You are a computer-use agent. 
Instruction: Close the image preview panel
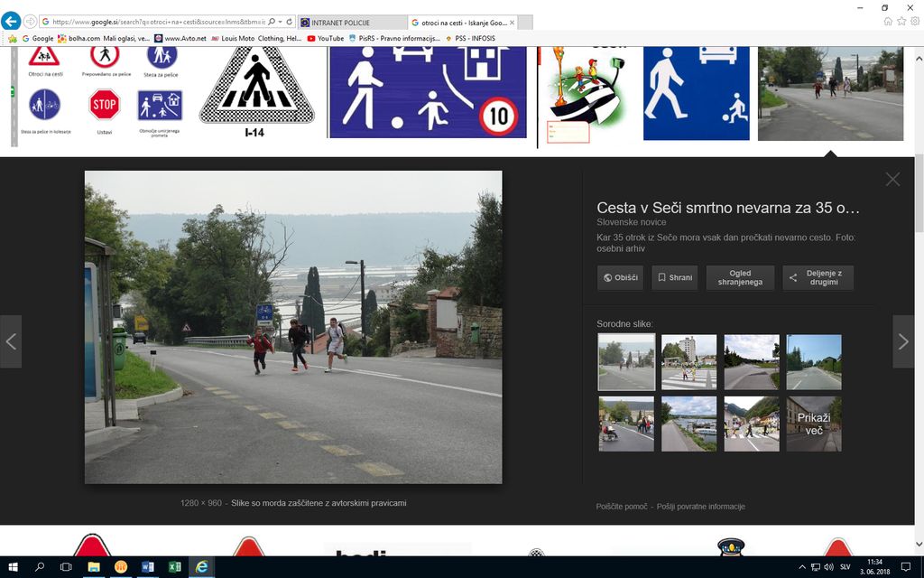pyautogui.click(x=892, y=179)
